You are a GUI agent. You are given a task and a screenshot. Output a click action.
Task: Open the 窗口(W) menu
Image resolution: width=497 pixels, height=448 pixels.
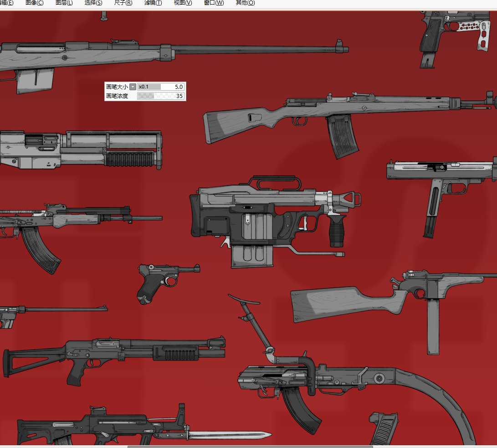point(214,3)
